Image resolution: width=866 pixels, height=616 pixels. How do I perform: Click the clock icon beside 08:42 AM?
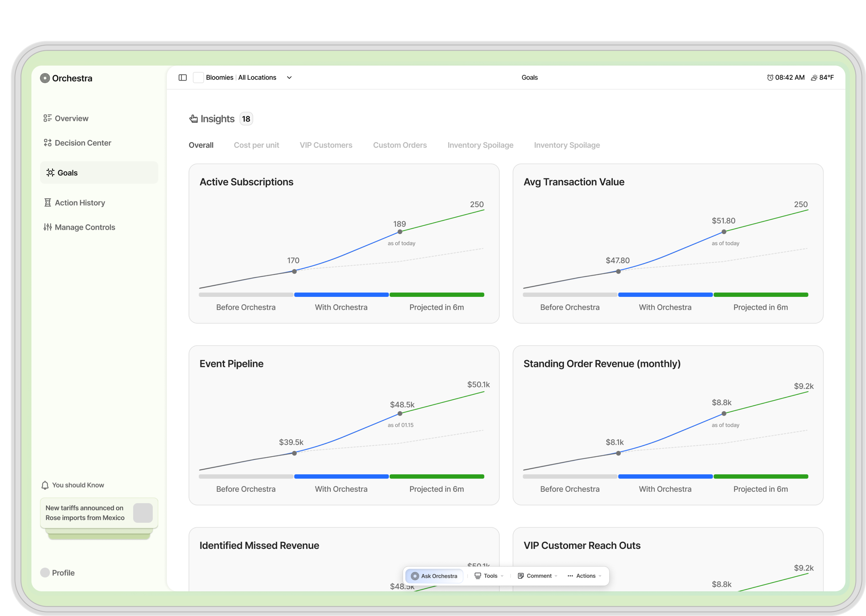[770, 78]
